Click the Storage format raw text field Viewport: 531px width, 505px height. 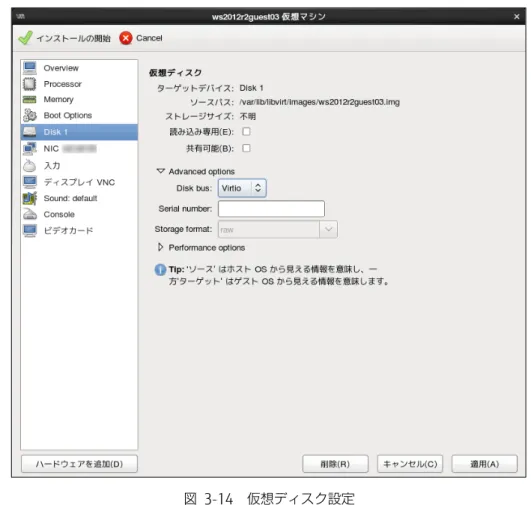click(269, 229)
